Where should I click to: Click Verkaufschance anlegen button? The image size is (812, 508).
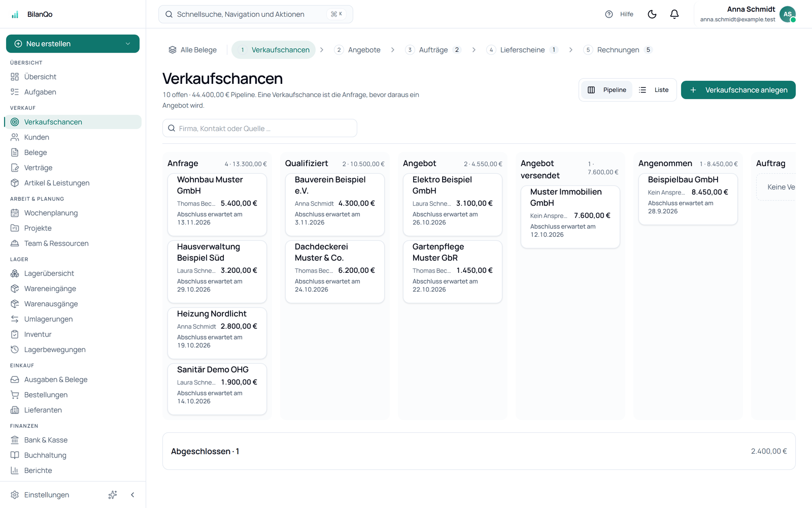[x=738, y=90]
